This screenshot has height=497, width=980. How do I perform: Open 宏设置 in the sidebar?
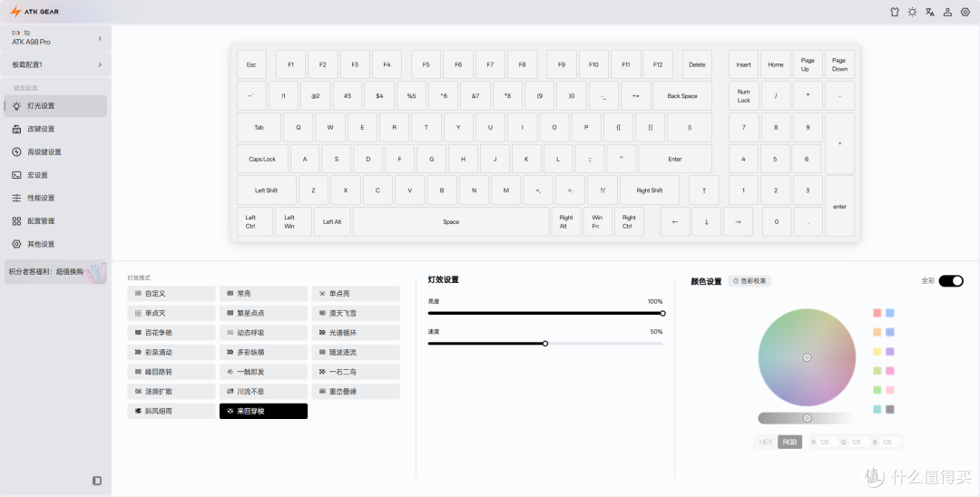[55, 175]
